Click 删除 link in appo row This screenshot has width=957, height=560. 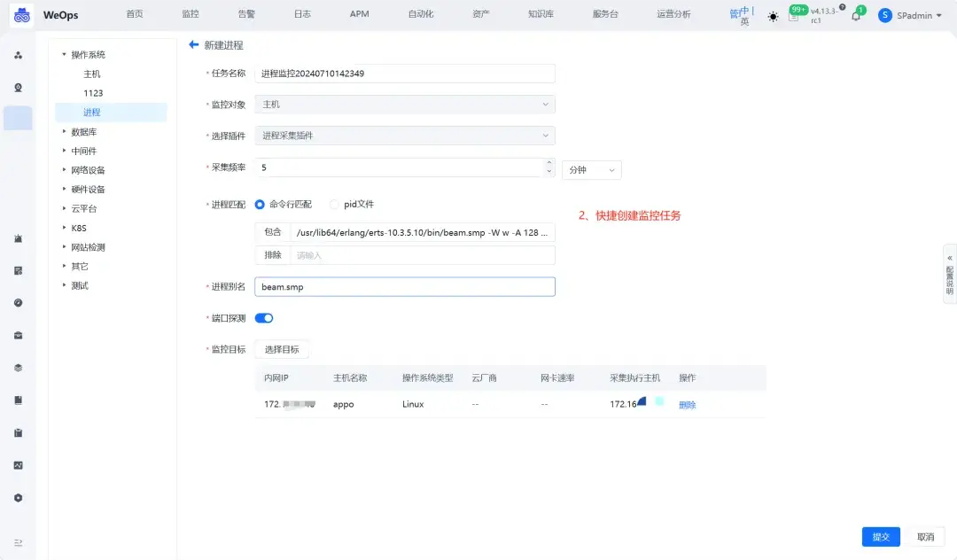click(x=688, y=404)
